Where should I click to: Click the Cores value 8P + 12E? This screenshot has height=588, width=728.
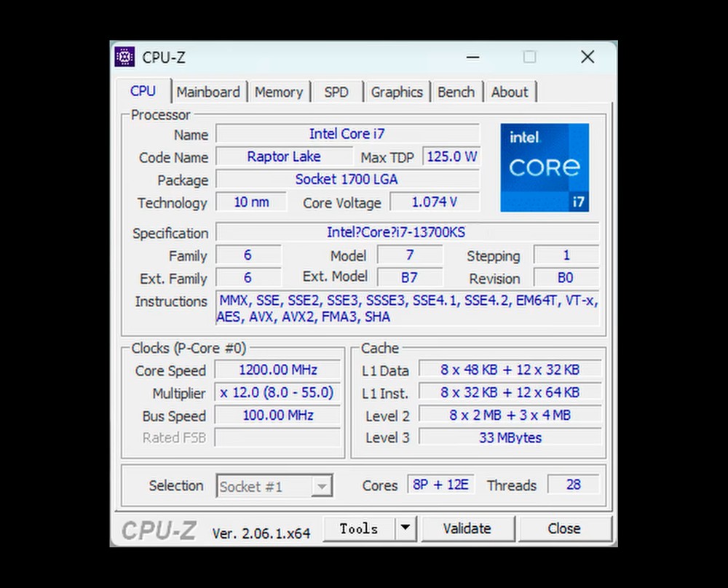point(440,485)
